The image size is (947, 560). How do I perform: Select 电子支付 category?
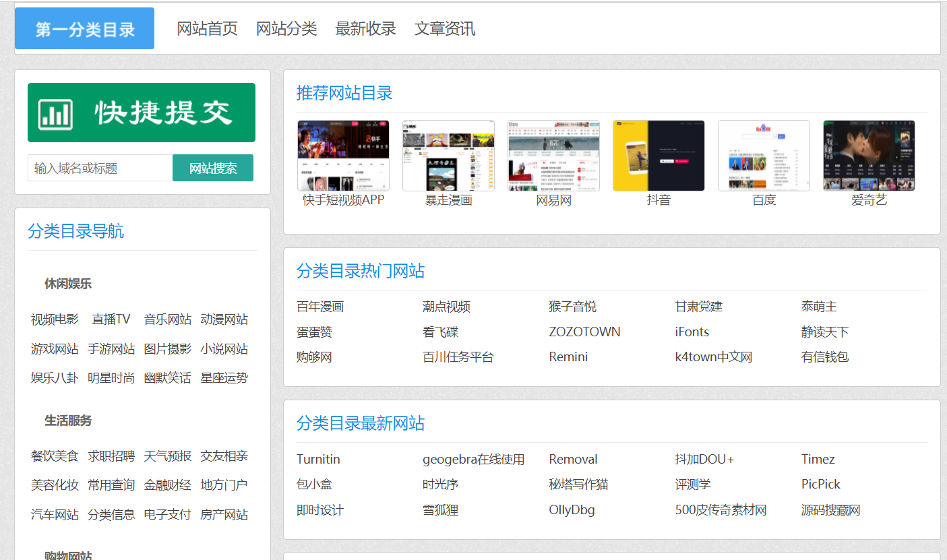[167, 515]
